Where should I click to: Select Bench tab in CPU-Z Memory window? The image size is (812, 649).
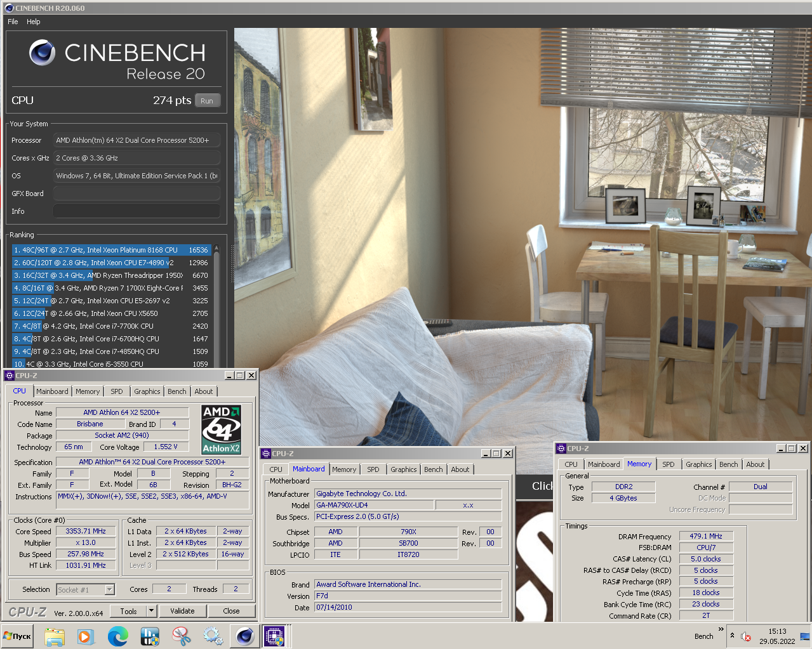coord(729,464)
